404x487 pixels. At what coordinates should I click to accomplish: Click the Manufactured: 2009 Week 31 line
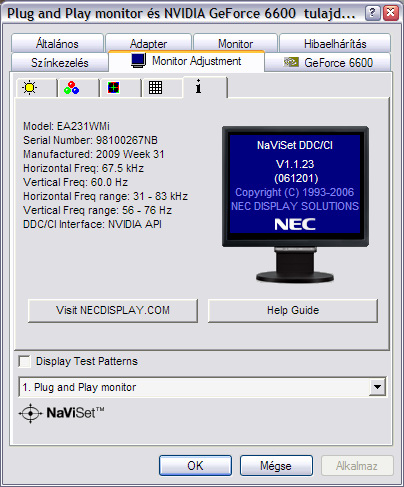point(94,154)
